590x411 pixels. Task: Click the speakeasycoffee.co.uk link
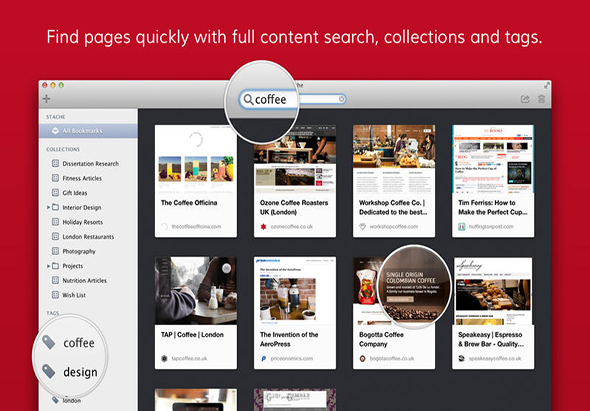pyautogui.click(x=495, y=358)
